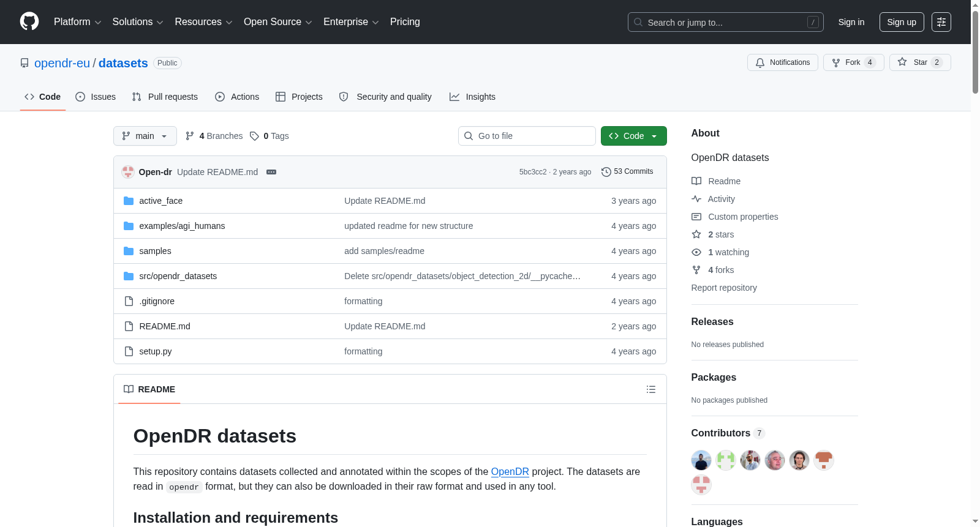Click the star icon beside 2 stars
This screenshot has width=980, height=527.
(696, 234)
